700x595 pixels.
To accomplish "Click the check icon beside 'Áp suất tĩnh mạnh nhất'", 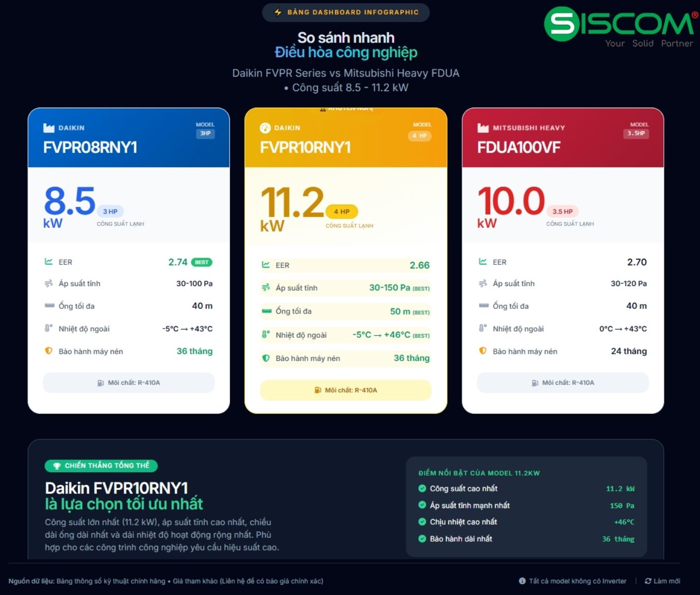I will pyautogui.click(x=422, y=505).
